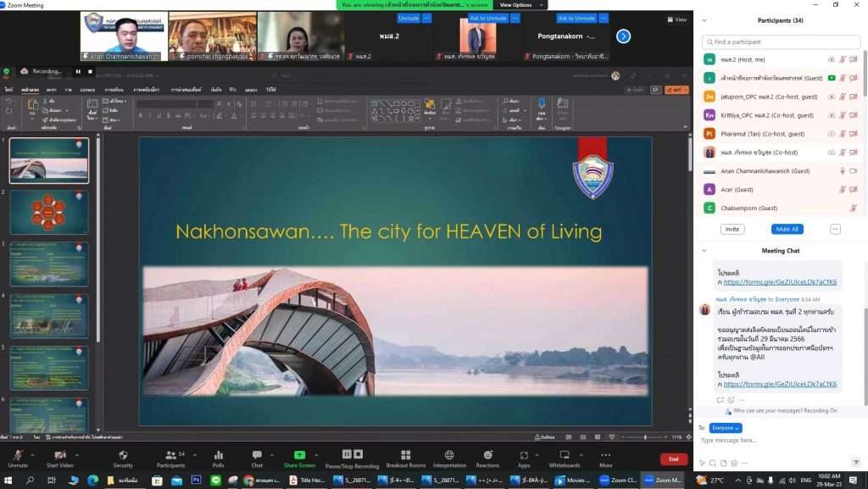Open the Reactions icon
This screenshot has height=489, width=868.
[x=487, y=455]
